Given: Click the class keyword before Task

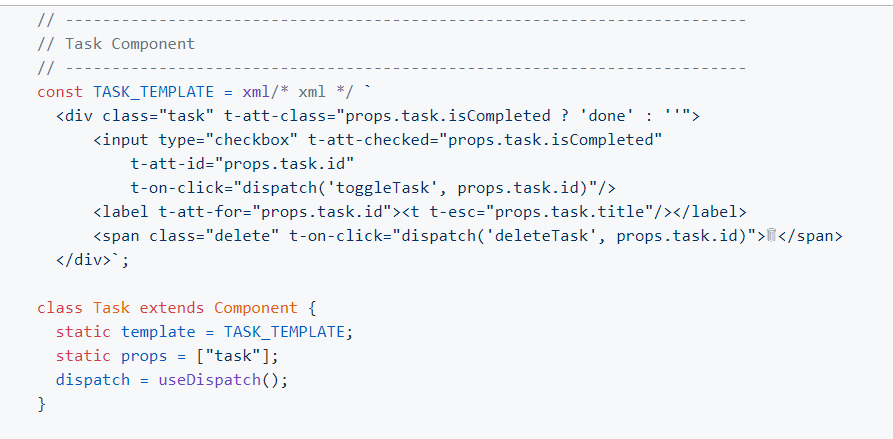Looking at the screenshot, I should (x=60, y=307).
